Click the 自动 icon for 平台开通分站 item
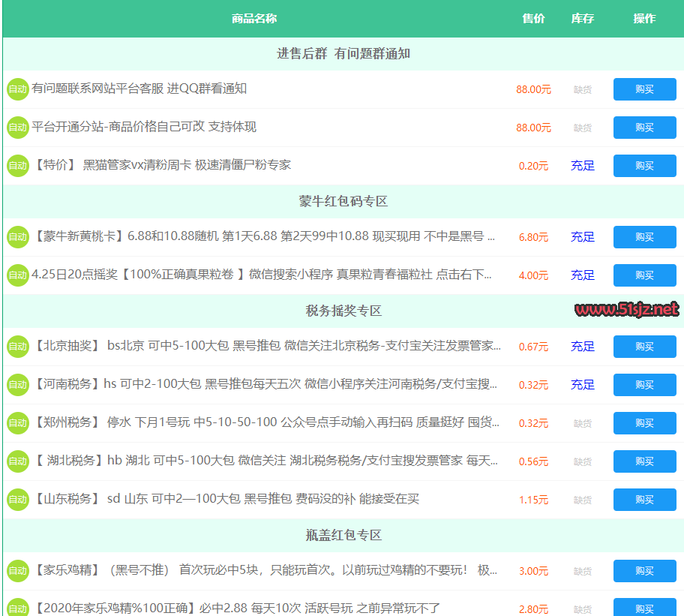 click(x=18, y=128)
